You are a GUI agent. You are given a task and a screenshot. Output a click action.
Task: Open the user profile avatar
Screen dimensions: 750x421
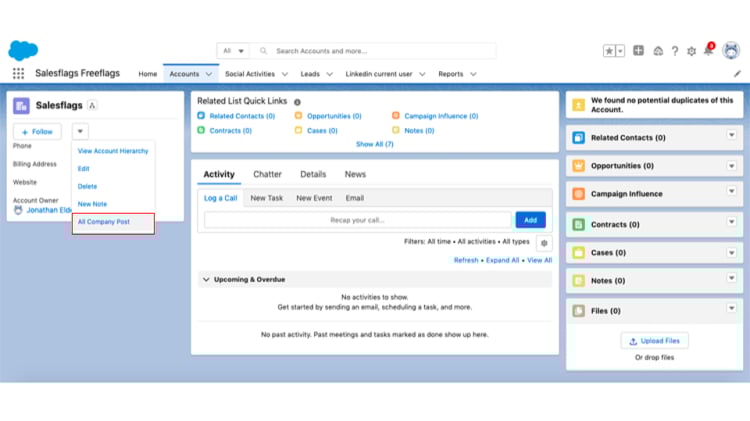point(731,50)
